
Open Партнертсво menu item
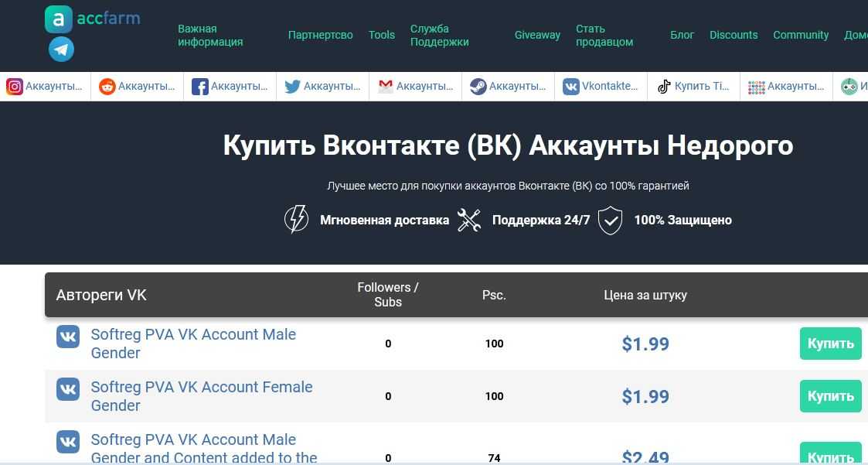[x=321, y=35]
